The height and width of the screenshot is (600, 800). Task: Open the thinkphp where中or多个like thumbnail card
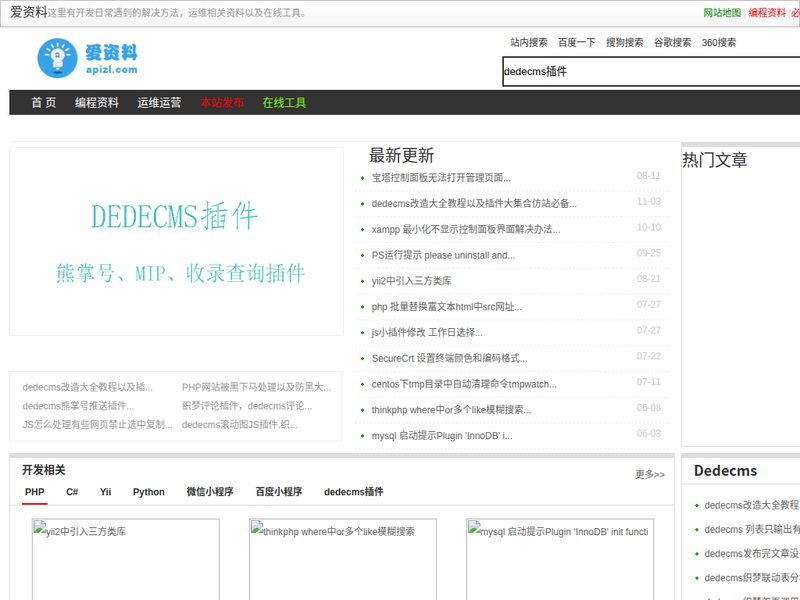point(343,559)
